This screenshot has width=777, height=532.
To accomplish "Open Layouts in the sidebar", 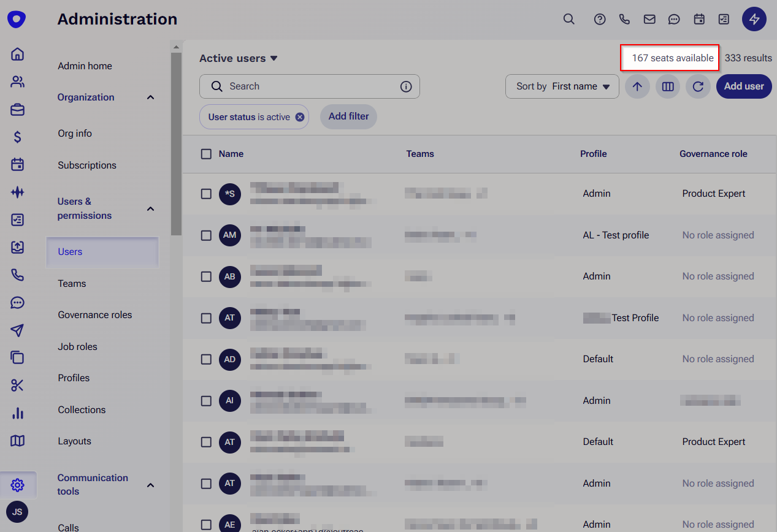I will tap(74, 441).
